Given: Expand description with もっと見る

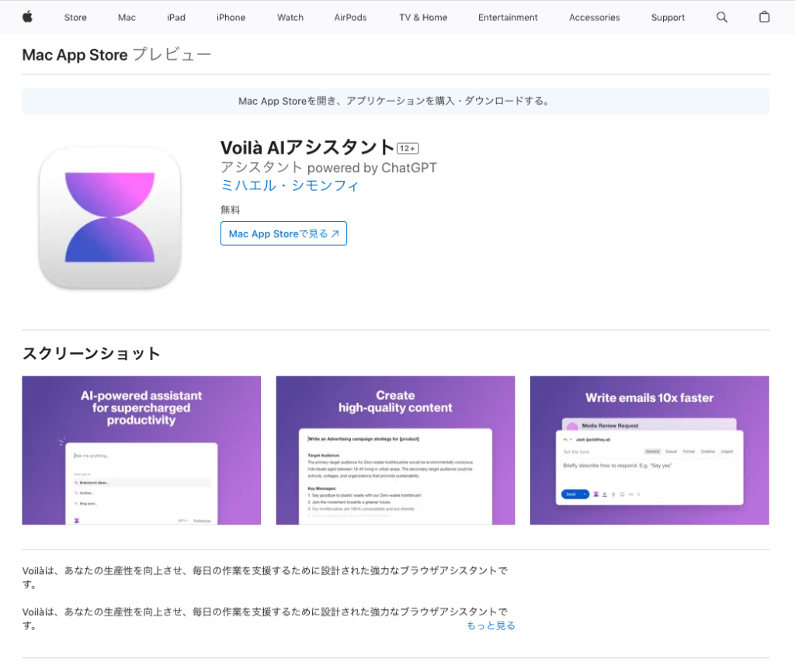Looking at the screenshot, I should [x=491, y=626].
